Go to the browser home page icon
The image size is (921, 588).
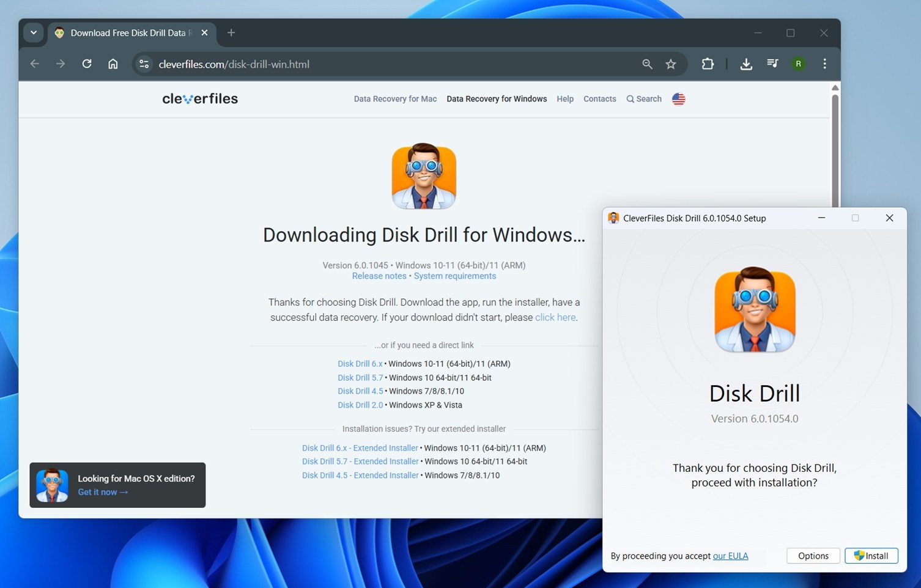pos(113,64)
